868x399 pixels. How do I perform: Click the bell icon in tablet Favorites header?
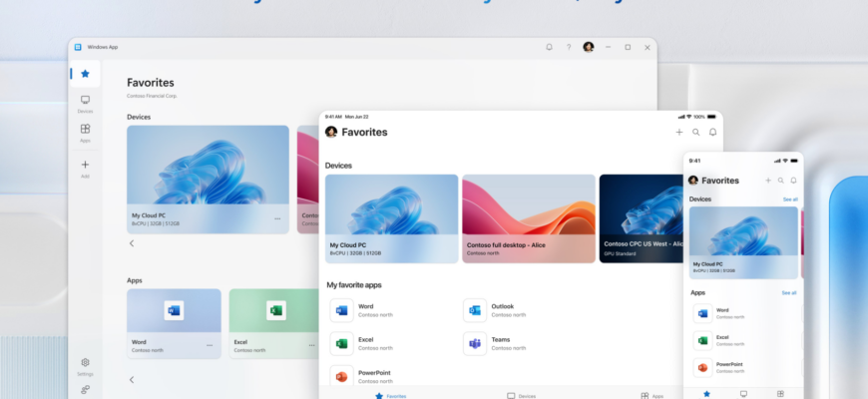click(713, 133)
